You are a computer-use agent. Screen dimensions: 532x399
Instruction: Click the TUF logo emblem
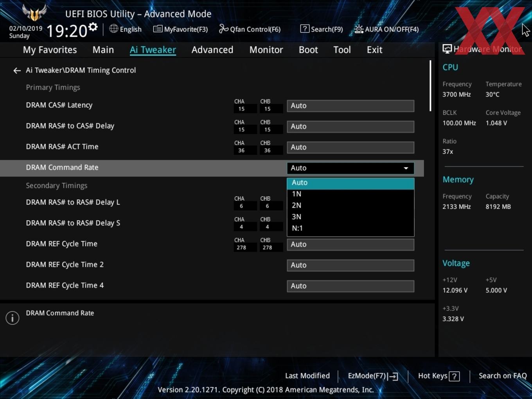pyautogui.click(x=34, y=13)
